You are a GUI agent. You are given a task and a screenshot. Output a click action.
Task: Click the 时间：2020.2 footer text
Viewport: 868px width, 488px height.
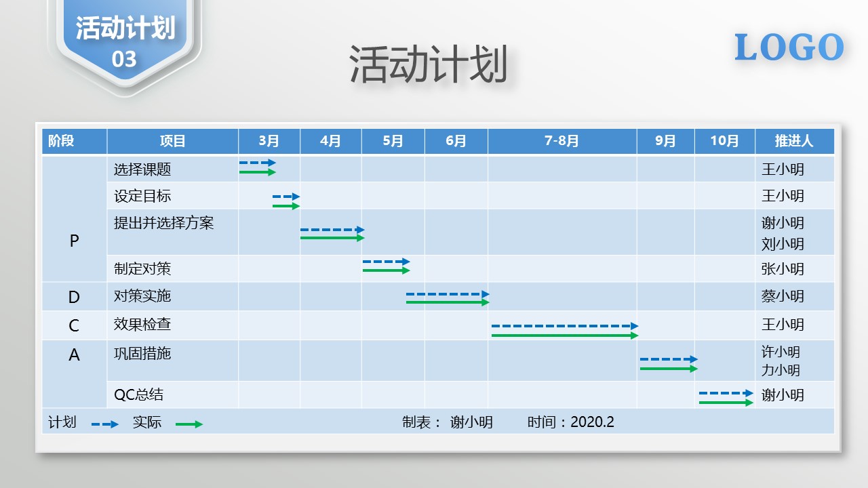[x=570, y=422]
